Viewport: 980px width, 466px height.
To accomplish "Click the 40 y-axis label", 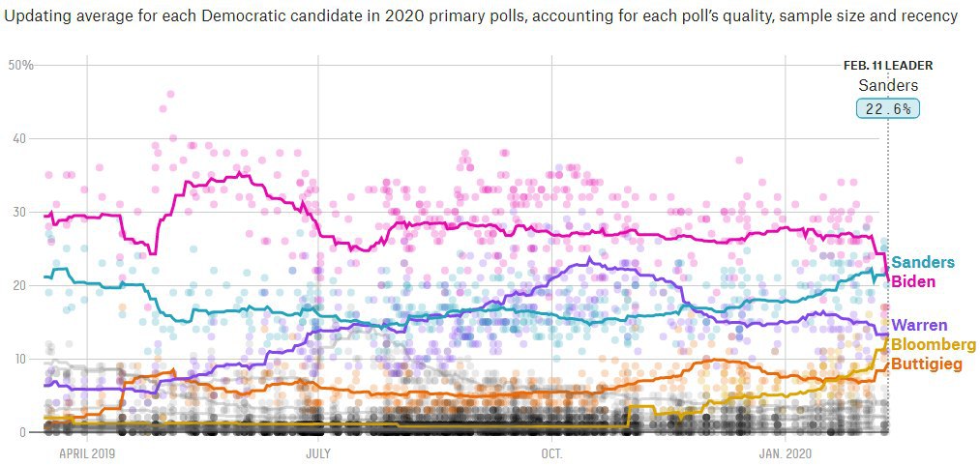I will click(25, 138).
